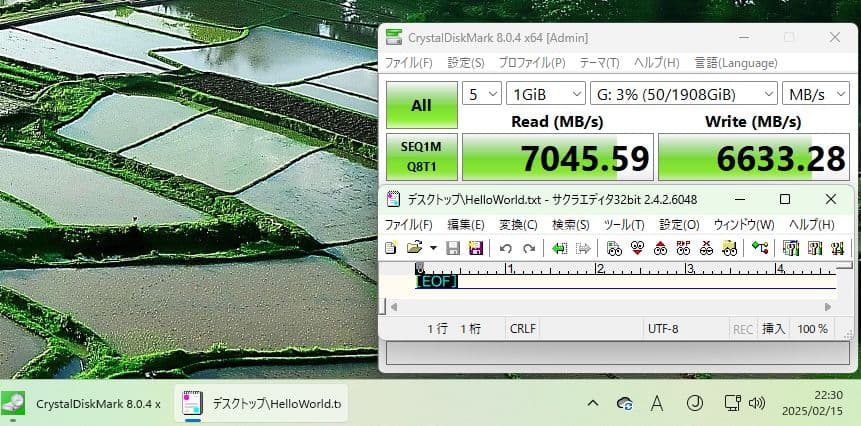Click the 100 % zoom status entry
The width and height of the screenshot is (861, 426).
tap(813, 329)
